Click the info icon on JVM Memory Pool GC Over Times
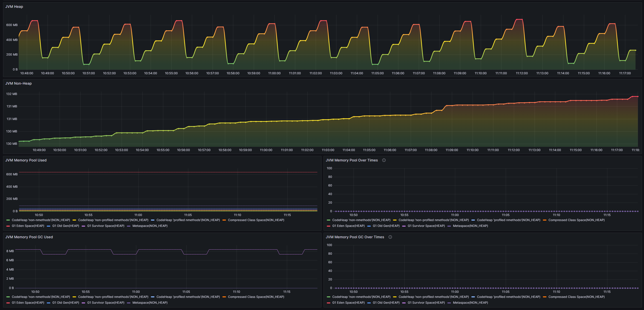 390,237
